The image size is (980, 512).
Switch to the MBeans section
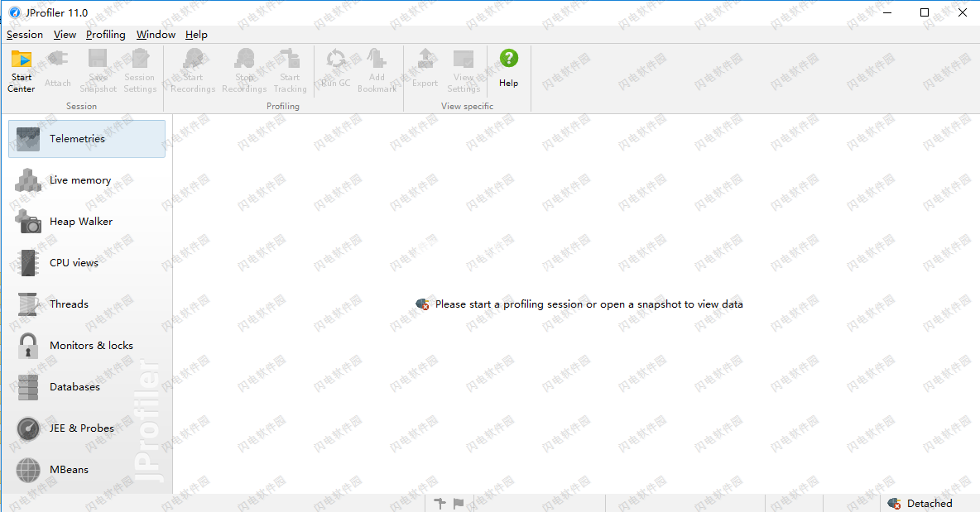pyautogui.click(x=87, y=470)
